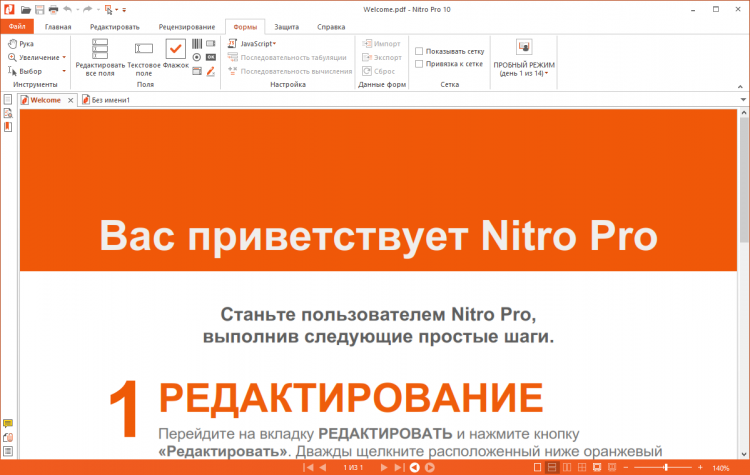Zoom out with the minus button

(x=626, y=467)
